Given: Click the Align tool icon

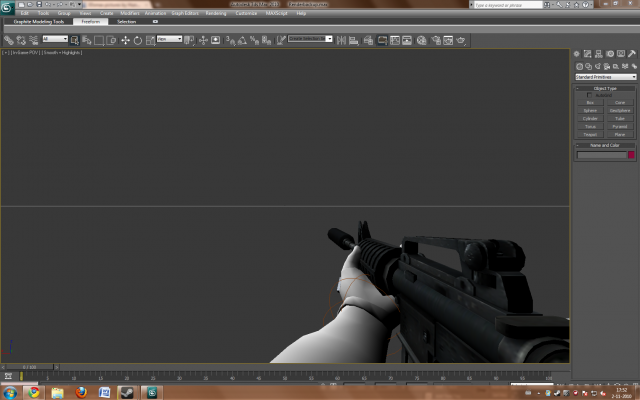Looking at the screenshot, I should point(354,40).
